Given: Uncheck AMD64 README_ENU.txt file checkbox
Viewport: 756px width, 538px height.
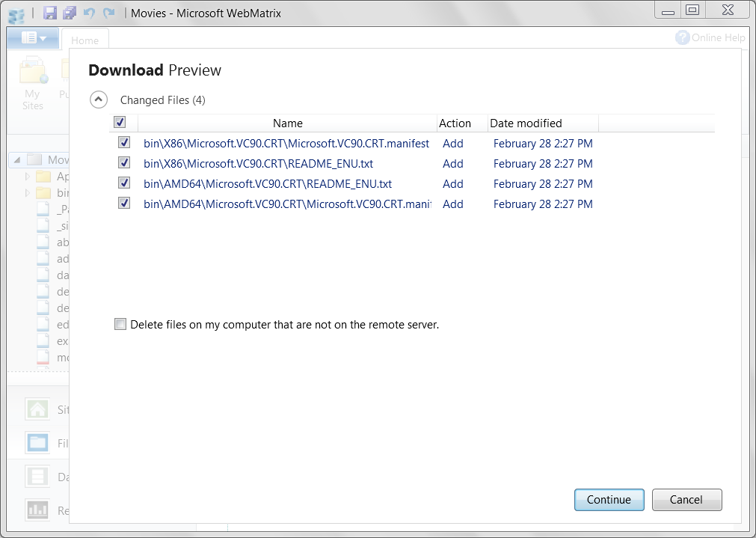Looking at the screenshot, I should [124, 183].
